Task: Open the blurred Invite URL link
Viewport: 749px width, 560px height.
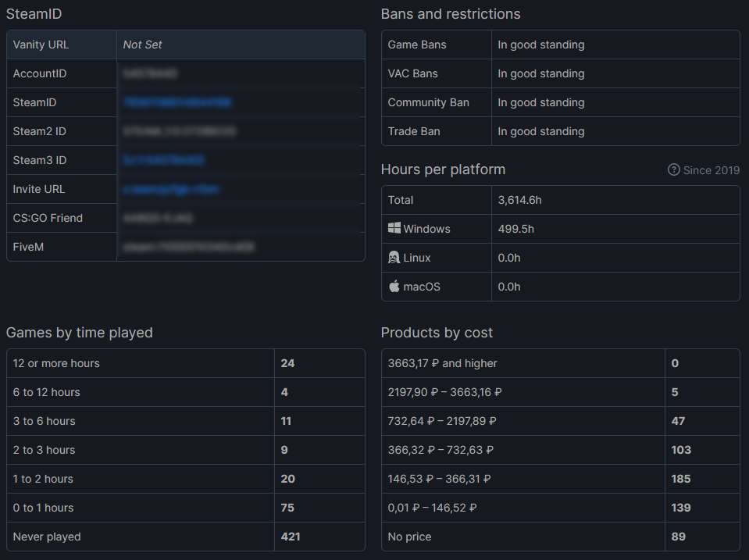Action: [x=171, y=189]
